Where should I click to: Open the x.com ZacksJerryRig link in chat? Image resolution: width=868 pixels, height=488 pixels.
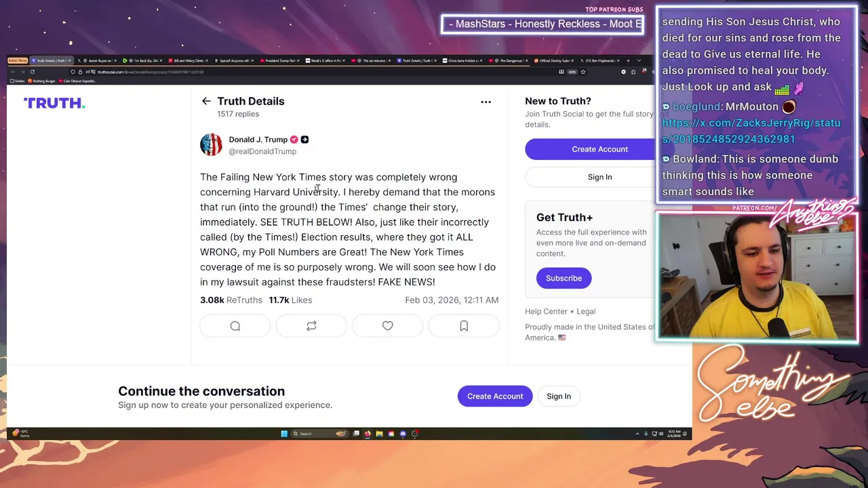click(x=751, y=131)
